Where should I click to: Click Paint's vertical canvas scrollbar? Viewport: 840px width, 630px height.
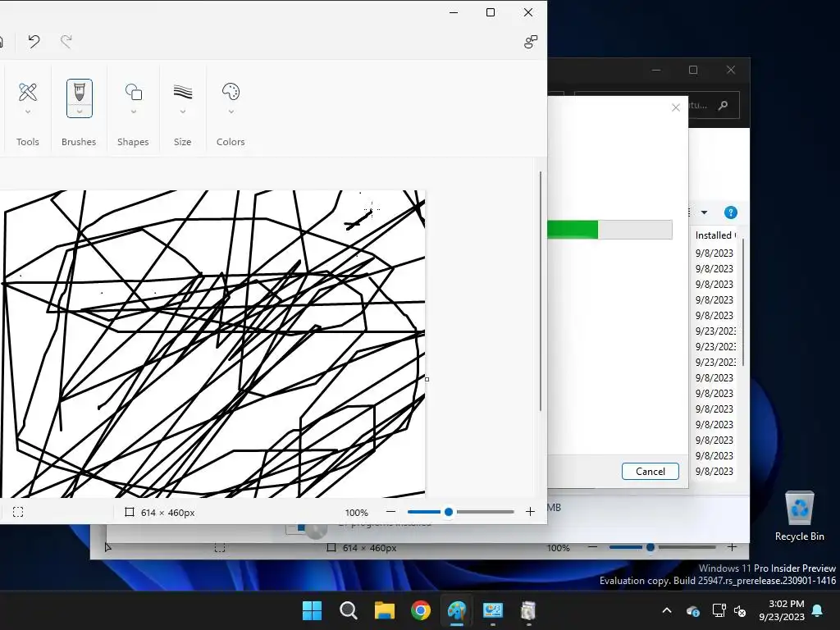pos(541,291)
